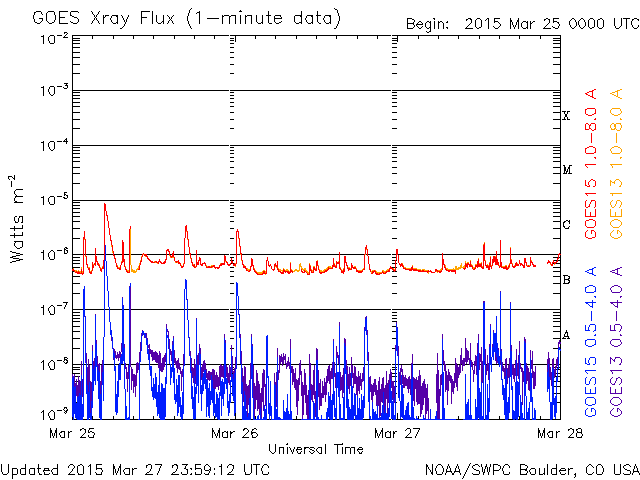
Task: Click the B flare class marker
Action: click(566, 280)
